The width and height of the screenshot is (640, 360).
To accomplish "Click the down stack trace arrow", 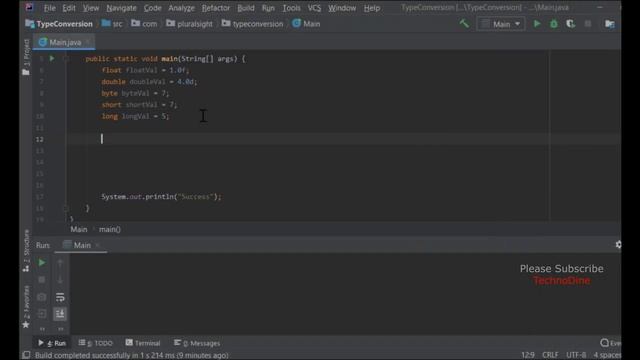I will 60,280.
